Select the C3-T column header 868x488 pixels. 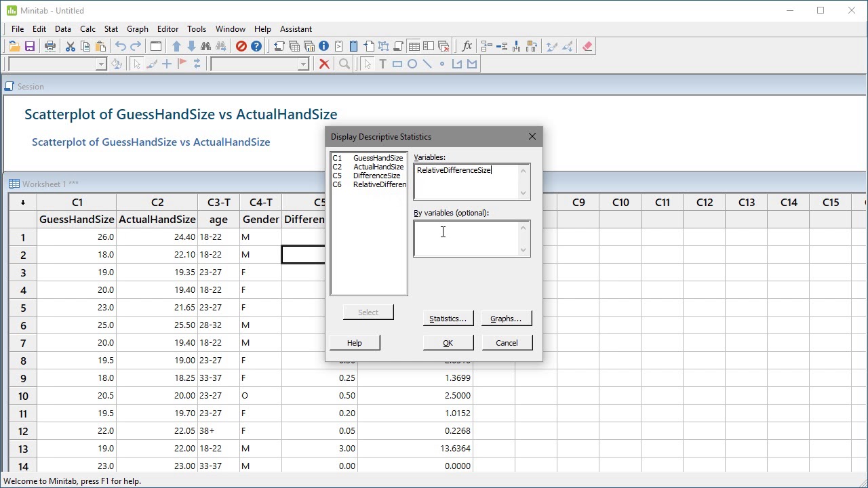(219, 202)
